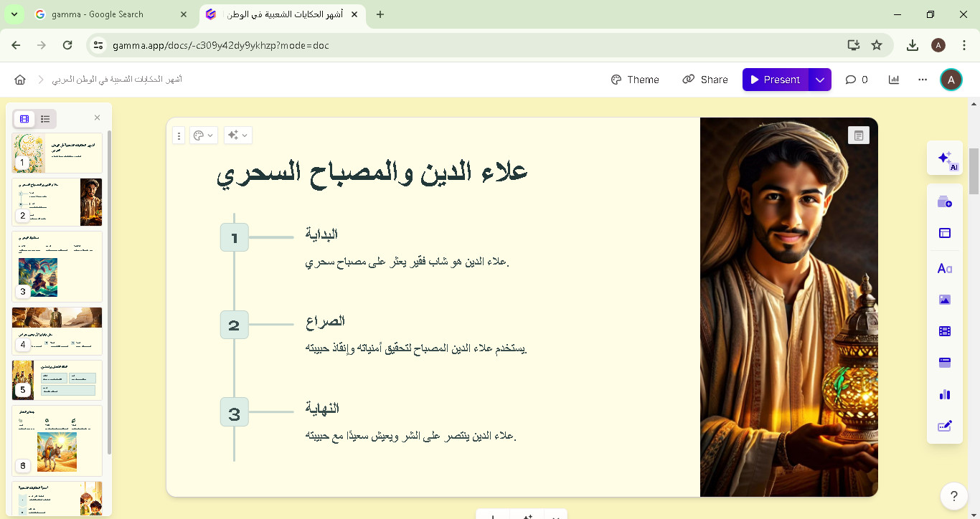Image resolution: width=980 pixels, height=519 pixels.
Task: Select slide 2 thumbnail
Action: click(x=57, y=202)
